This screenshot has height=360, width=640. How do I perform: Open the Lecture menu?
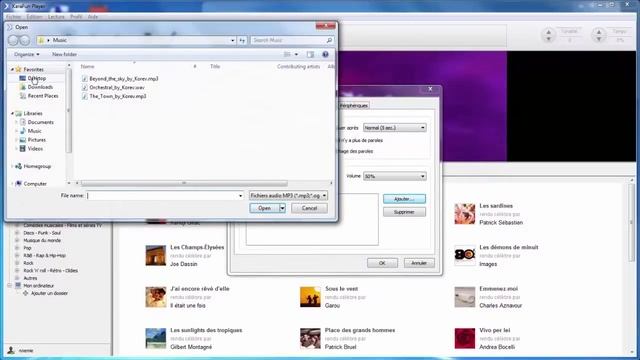point(56,17)
